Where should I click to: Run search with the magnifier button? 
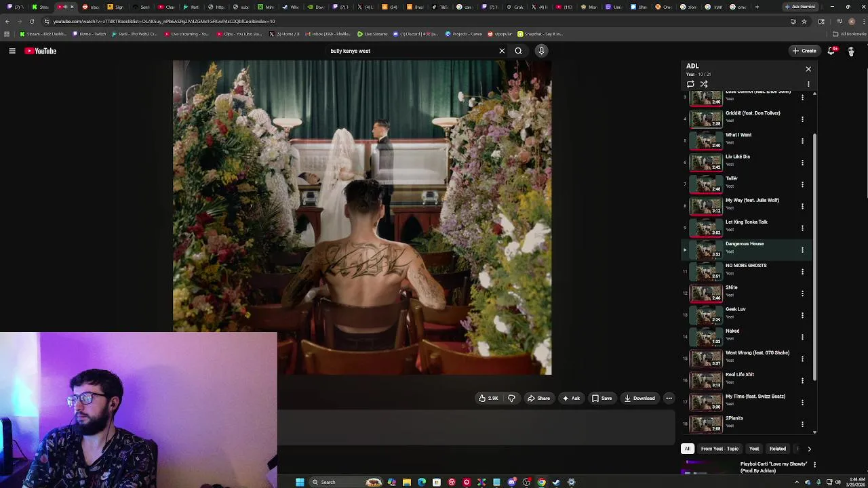(518, 51)
